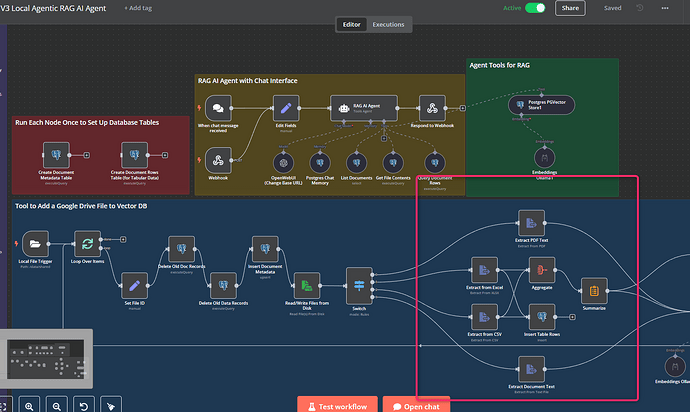
Task: Select 'Tool to Add a Google Drive File' note title
Action: [x=81, y=206]
